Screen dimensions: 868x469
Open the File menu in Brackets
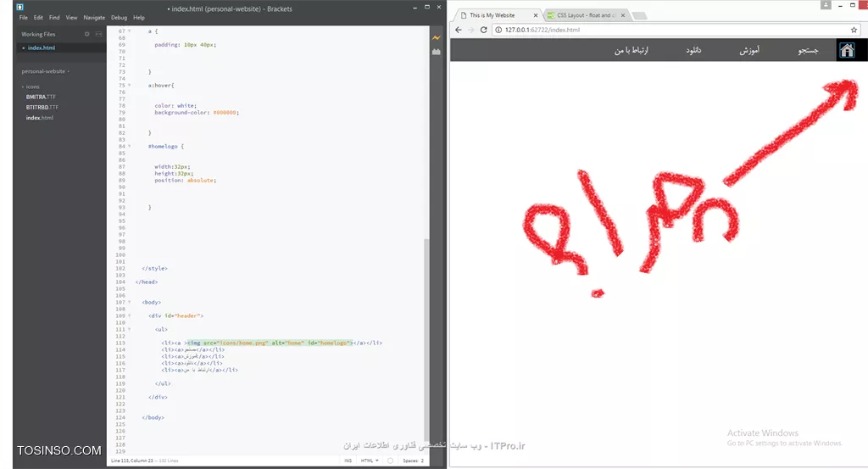pyautogui.click(x=23, y=18)
